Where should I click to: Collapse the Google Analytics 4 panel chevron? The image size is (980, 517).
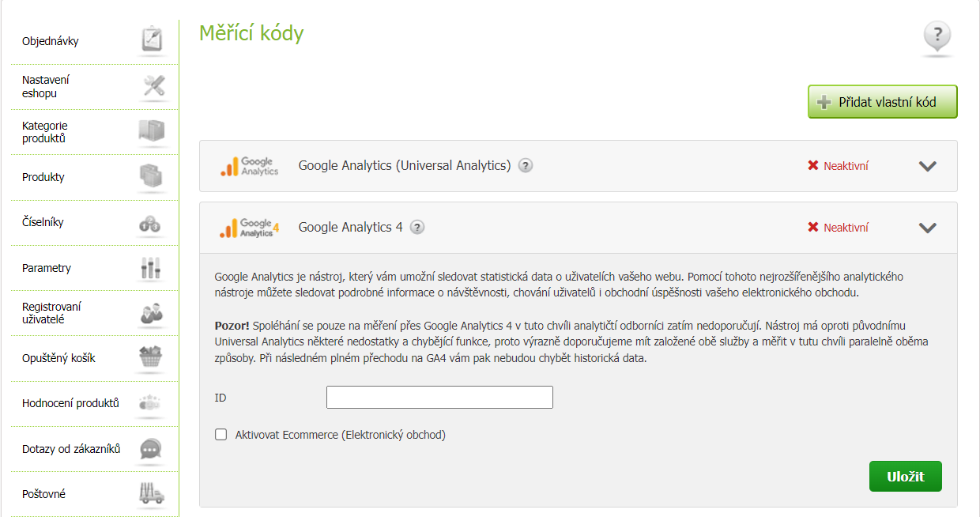click(x=927, y=228)
